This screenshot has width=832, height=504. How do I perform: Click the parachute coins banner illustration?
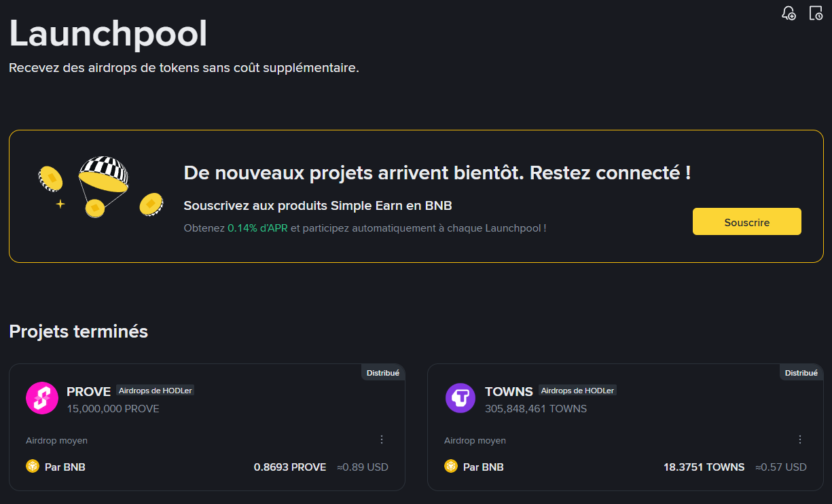101,187
